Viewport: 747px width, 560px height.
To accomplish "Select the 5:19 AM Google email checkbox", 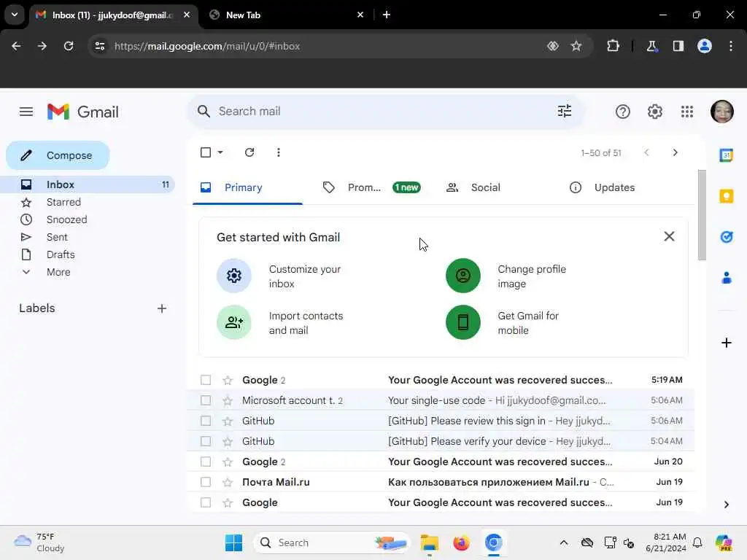I will (x=206, y=380).
